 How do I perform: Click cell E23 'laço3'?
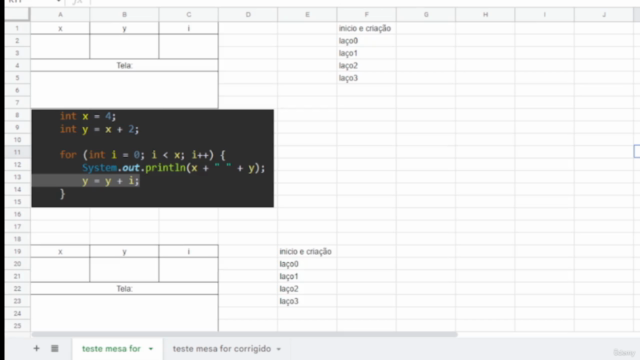coord(307,301)
